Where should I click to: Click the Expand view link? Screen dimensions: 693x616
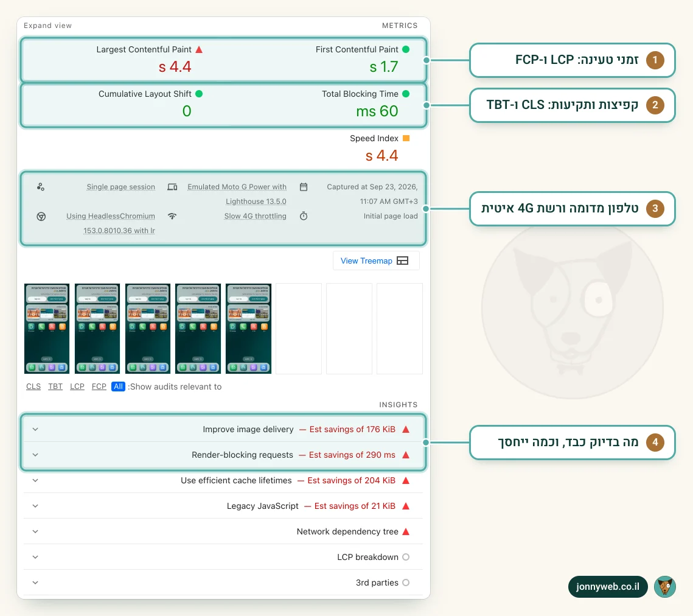(x=47, y=26)
